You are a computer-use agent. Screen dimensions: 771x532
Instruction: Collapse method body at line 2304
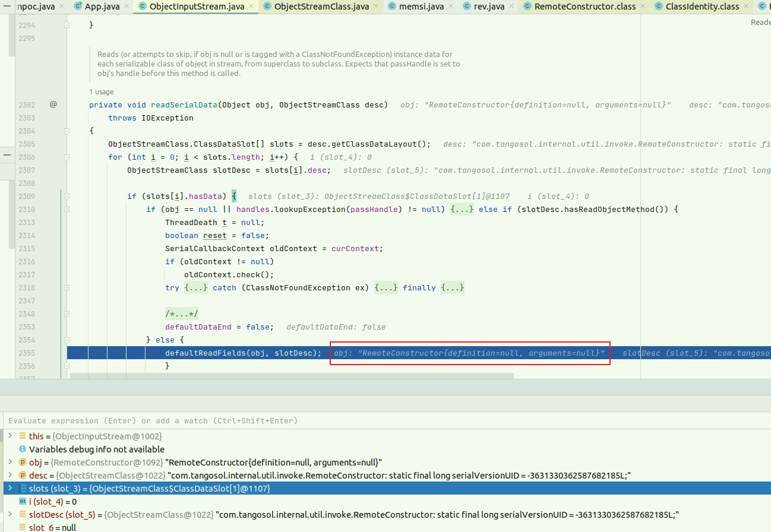[67, 131]
